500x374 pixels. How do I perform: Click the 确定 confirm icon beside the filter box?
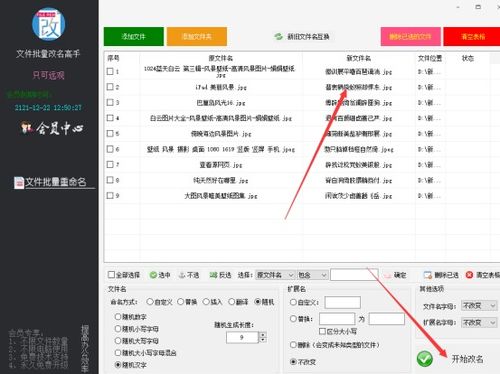pyautogui.click(x=387, y=275)
